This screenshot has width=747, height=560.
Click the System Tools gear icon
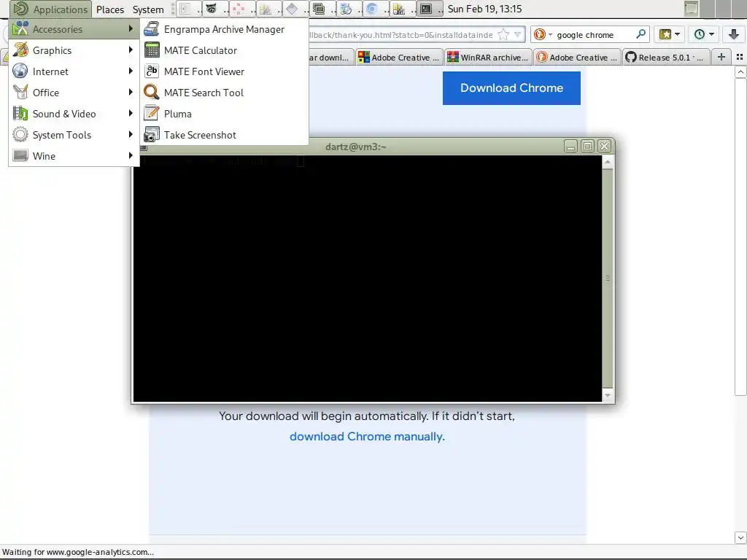click(x=20, y=134)
